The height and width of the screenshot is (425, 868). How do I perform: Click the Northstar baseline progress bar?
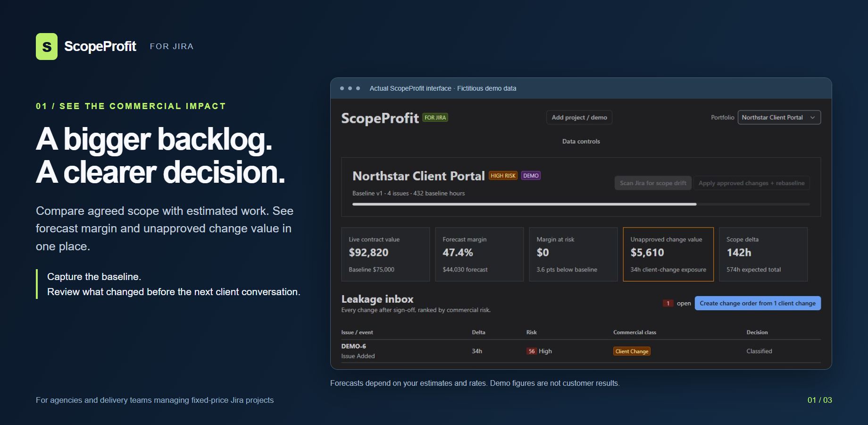coord(581,204)
